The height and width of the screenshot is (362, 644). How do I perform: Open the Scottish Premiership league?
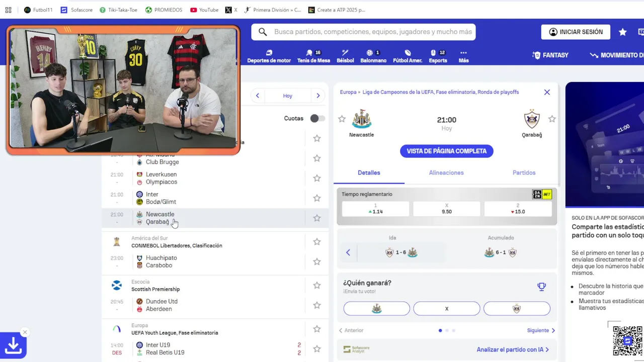(x=155, y=289)
